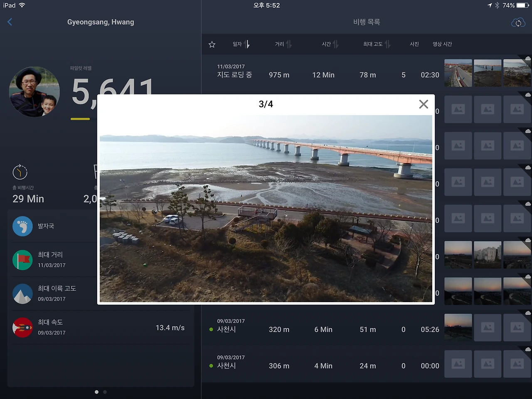Open second thumbnail of the 975 m flight

point(488,73)
